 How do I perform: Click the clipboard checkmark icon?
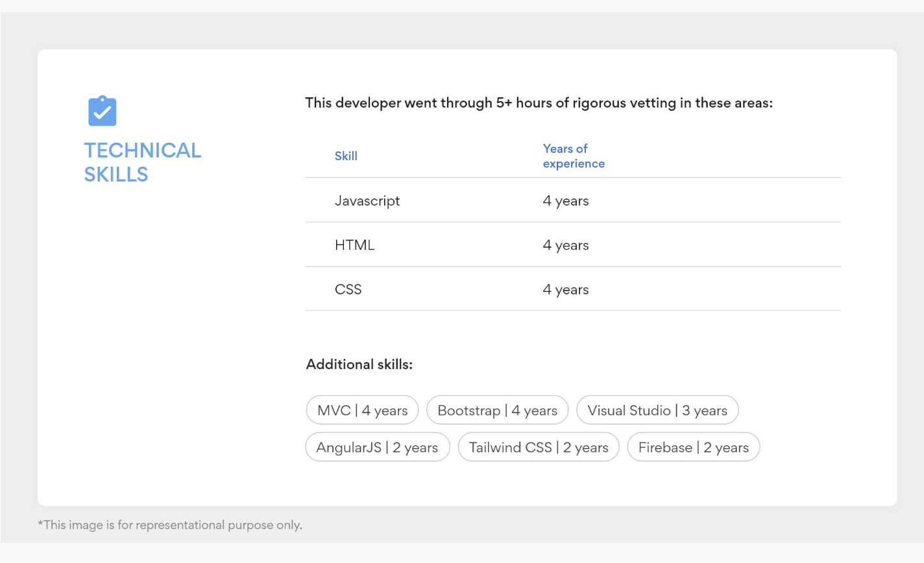point(102,111)
